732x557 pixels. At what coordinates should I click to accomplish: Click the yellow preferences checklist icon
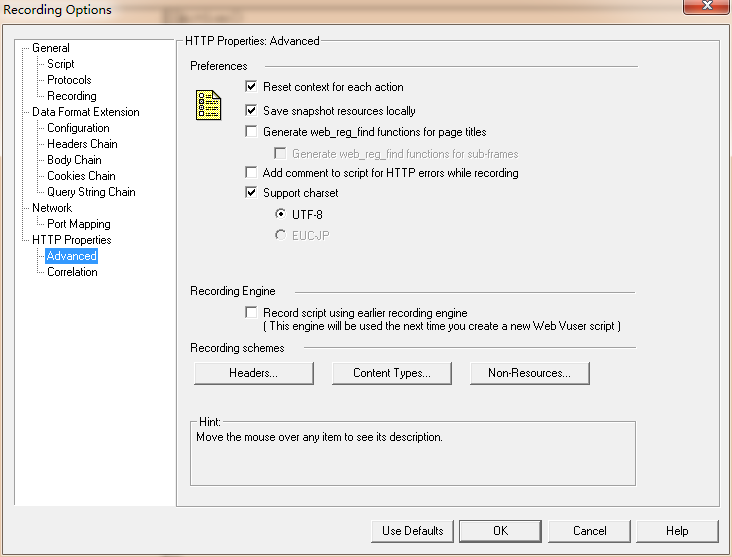(x=208, y=105)
